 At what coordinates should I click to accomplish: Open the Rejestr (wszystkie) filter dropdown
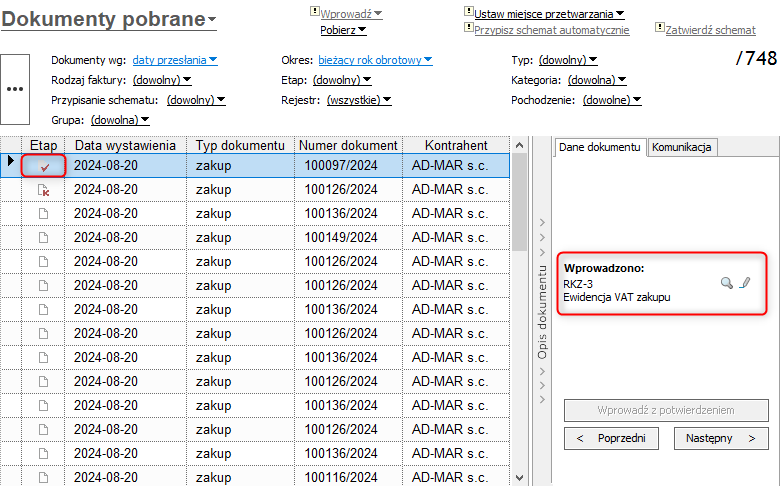coord(359,100)
